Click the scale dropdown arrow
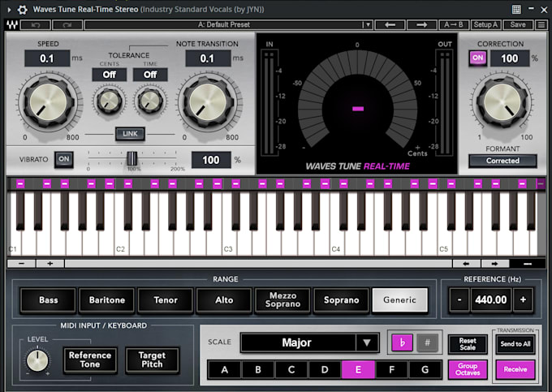552x392 pixels. 367,342
